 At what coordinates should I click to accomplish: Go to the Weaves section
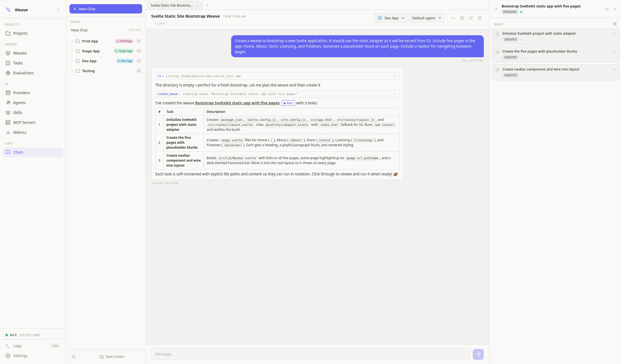[33, 53]
